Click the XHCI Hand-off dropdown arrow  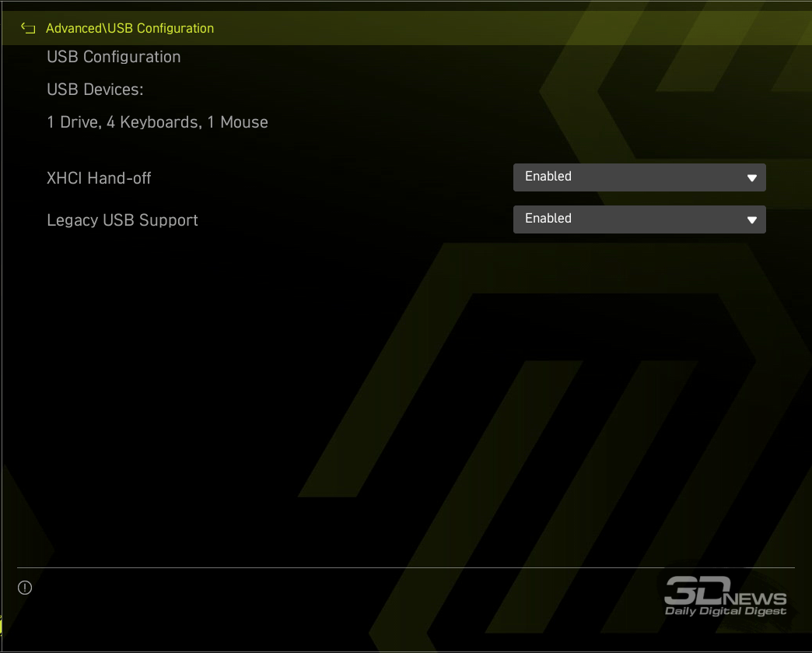(751, 178)
